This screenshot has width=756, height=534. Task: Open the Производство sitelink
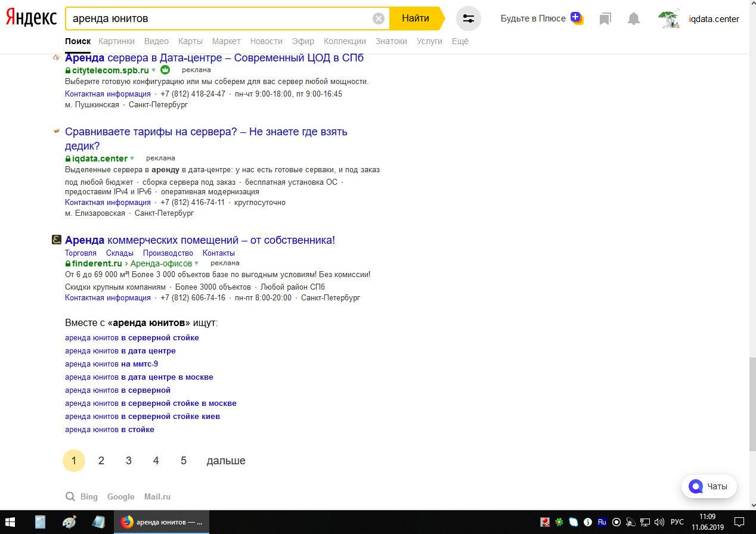click(168, 253)
